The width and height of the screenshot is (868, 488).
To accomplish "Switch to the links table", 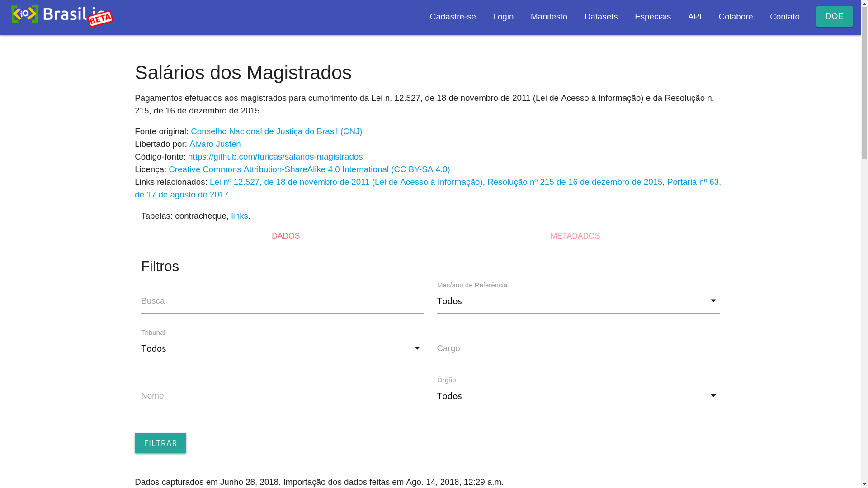I will point(239,216).
